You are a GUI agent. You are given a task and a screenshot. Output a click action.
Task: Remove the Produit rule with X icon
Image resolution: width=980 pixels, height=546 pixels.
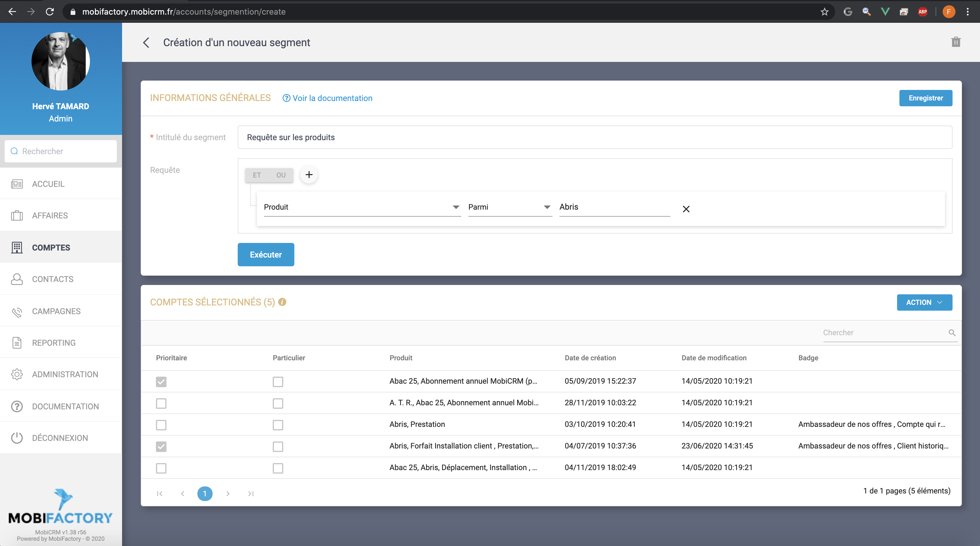pos(686,209)
